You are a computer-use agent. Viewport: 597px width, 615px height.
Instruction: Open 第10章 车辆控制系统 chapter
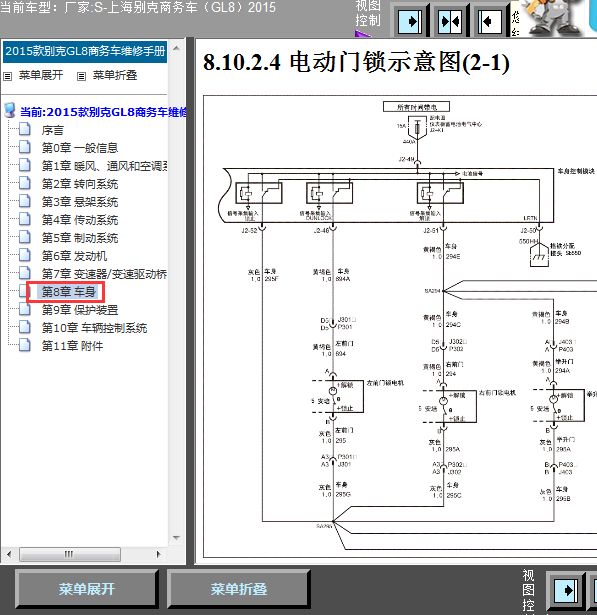click(x=95, y=328)
